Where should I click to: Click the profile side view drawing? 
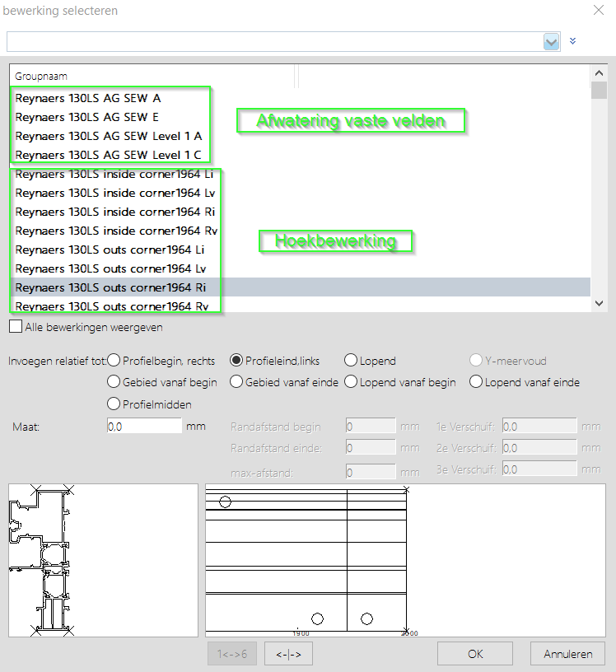(x=405, y=560)
